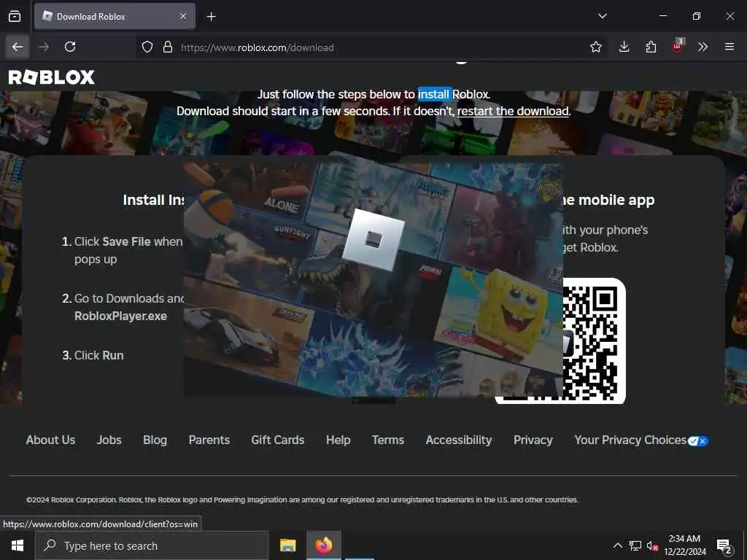Click the privacy choices toggle icon
This screenshot has height=560, width=747.
tap(698, 441)
